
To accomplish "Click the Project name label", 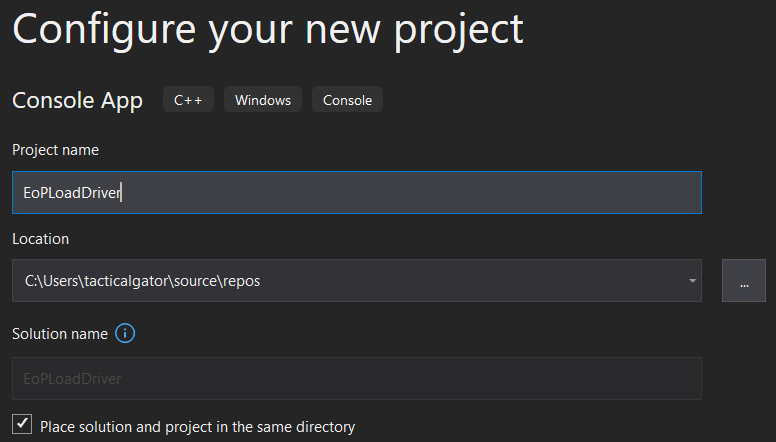I will 55,150.
